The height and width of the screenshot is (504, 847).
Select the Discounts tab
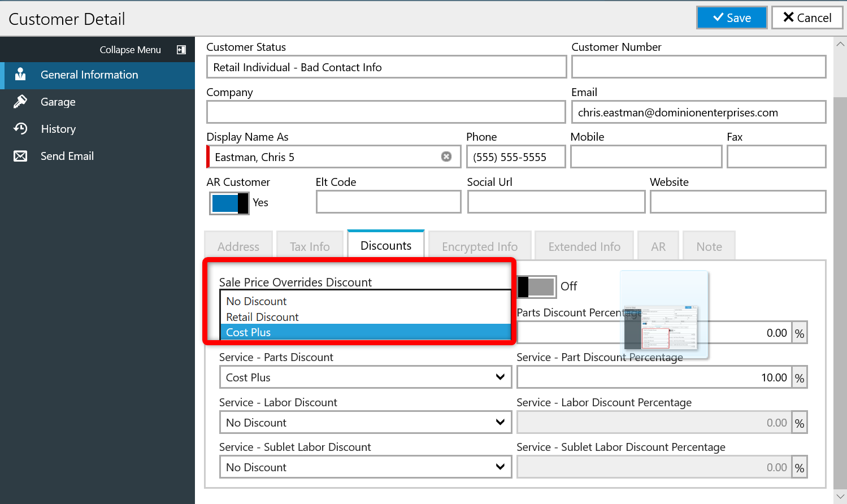coord(386,245)
